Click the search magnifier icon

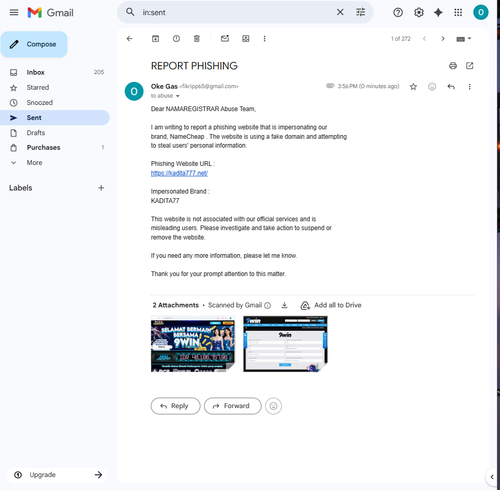click(130, 12)
